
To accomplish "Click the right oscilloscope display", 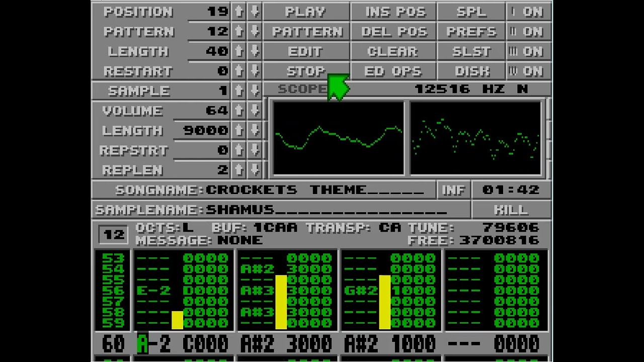I will (476, 138).
